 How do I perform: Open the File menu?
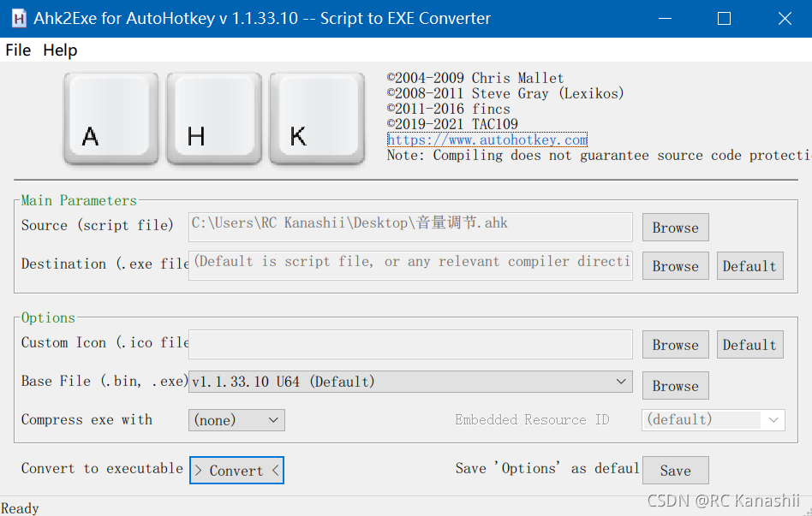[18, 50]
